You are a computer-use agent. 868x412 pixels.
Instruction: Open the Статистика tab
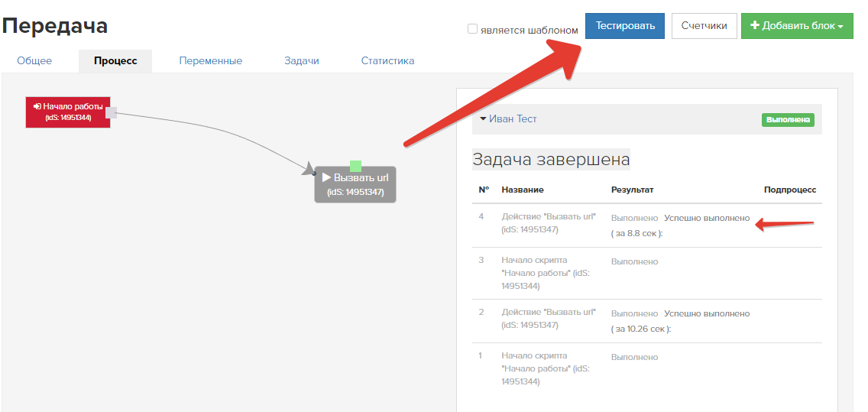[x=387, y=61]
